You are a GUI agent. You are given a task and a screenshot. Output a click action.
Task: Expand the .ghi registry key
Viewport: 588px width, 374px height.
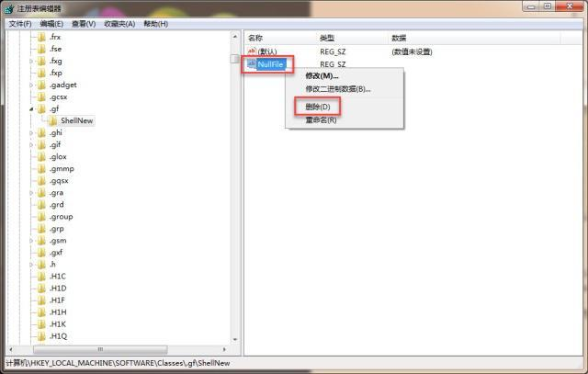click(x=31, y=133)
